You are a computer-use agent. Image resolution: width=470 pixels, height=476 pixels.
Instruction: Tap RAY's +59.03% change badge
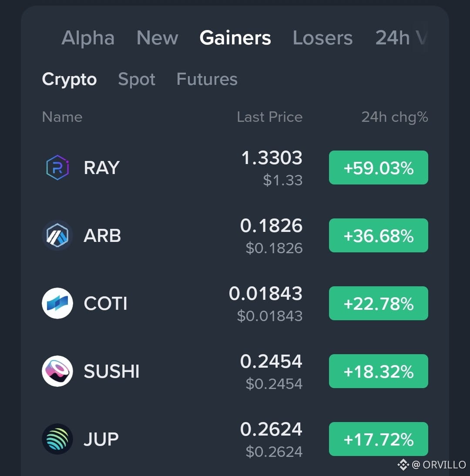coord(379,168)
